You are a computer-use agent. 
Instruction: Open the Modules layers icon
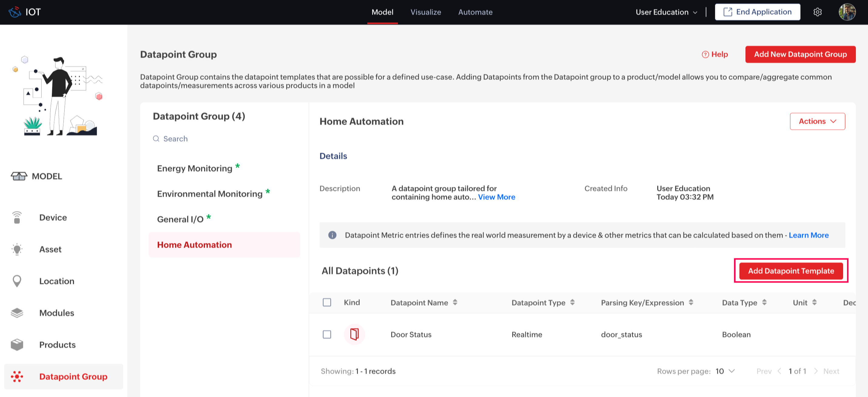pyautogui.click(x=17, y=313)
